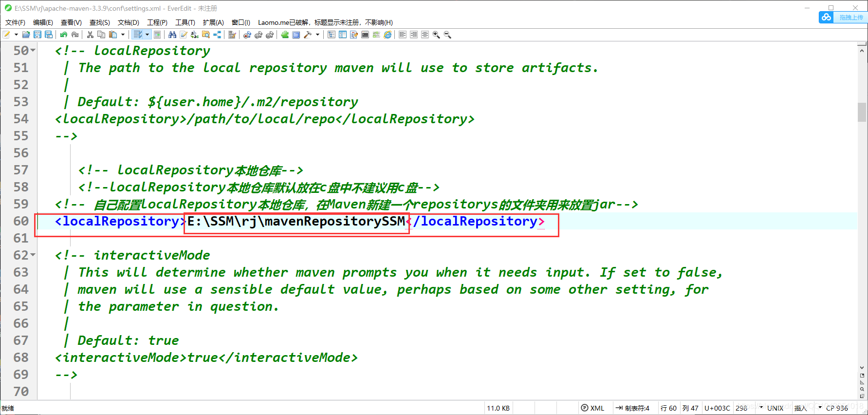This screenshot has width=868, height=415.
Task: Click the center alignment toolbar icon
Action: (x=425, y=35)
